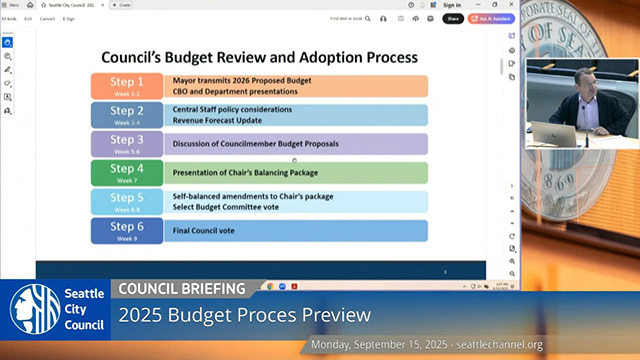Screen dimensions: 640x360
Task: Click the page number box showing 3
Action: tap(512, 186)
